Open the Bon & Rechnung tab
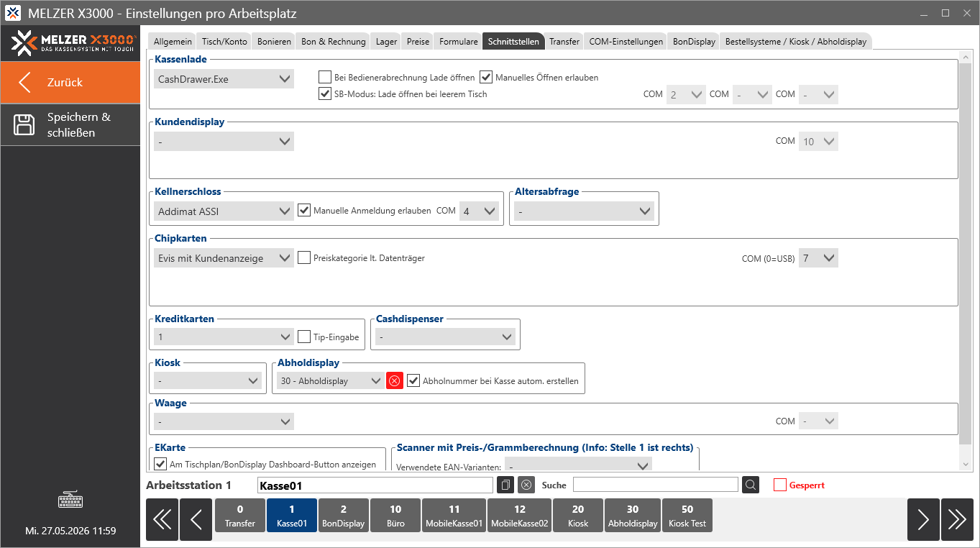 pos(334,42)
